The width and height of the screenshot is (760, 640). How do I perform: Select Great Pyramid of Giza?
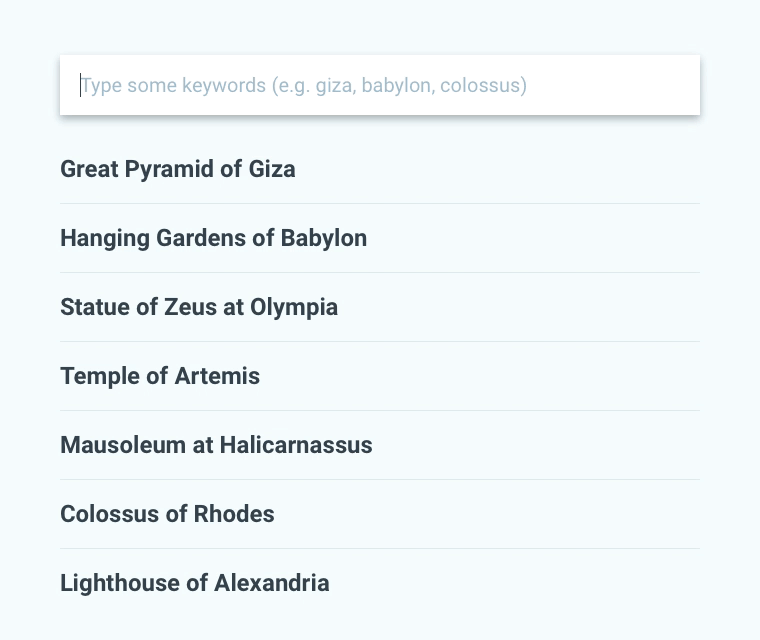178,169
